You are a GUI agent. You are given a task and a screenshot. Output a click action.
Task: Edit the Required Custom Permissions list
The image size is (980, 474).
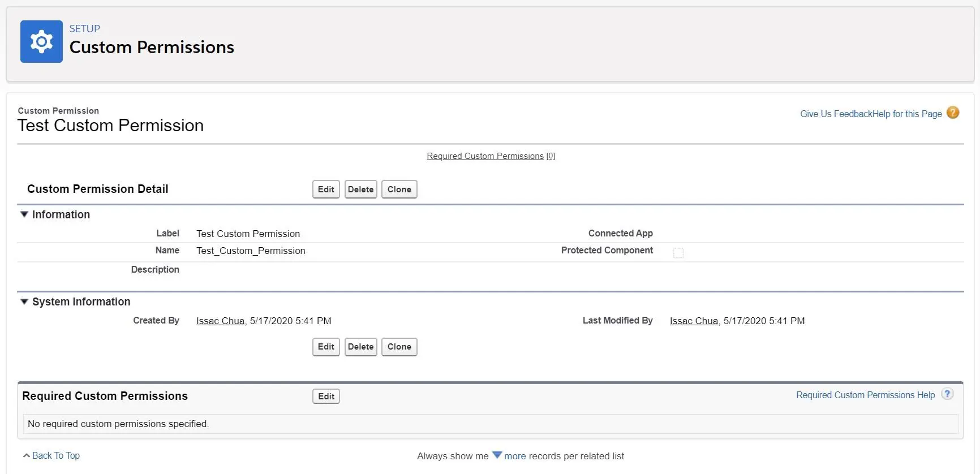point(326,397)
